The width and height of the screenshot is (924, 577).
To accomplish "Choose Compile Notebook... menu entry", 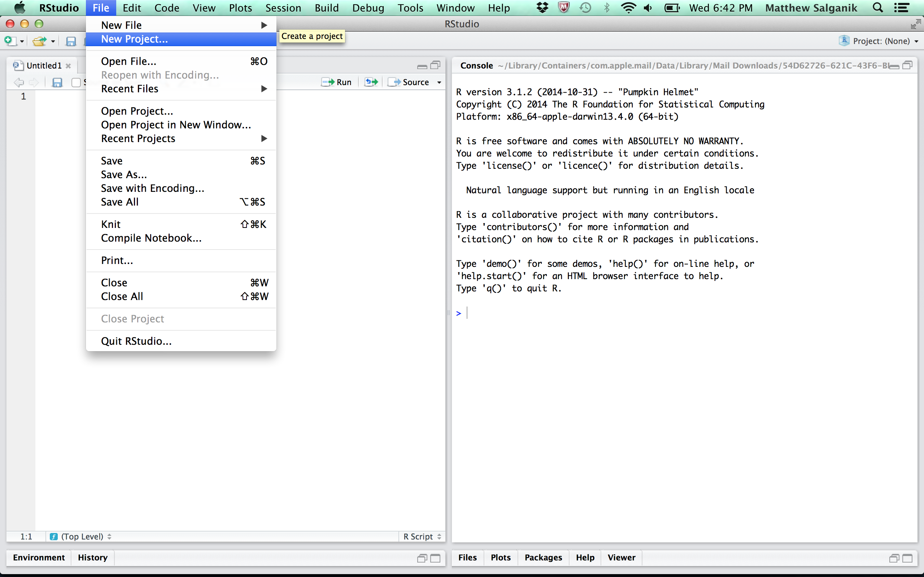I will (151, 238).
